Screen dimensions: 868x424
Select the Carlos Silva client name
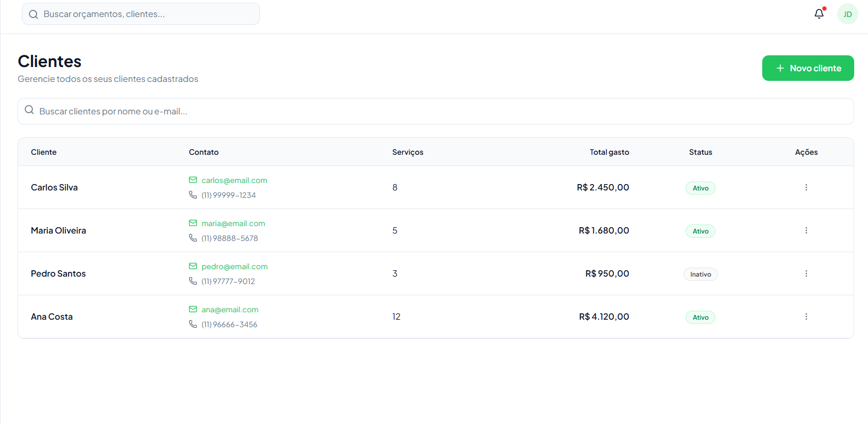[54, 187]
